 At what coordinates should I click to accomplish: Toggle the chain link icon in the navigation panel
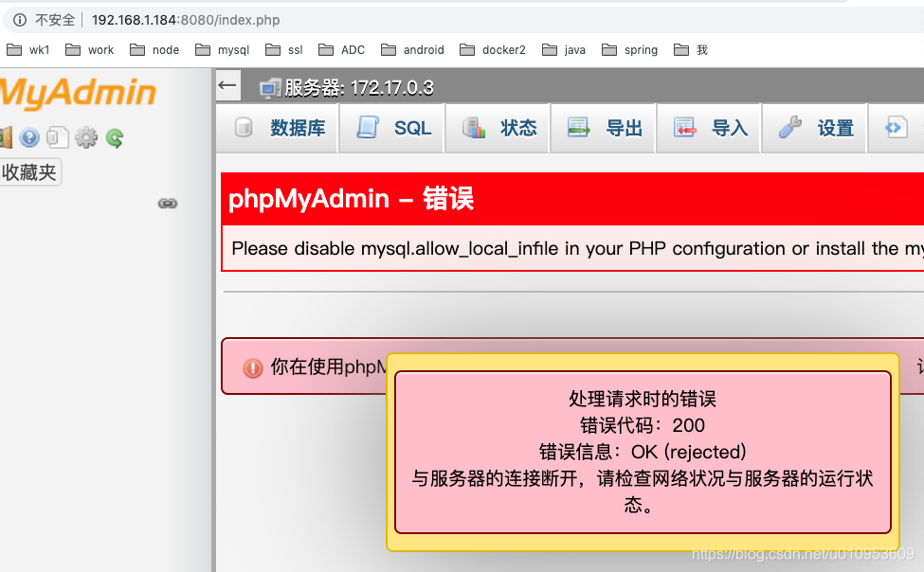[168, 204]
